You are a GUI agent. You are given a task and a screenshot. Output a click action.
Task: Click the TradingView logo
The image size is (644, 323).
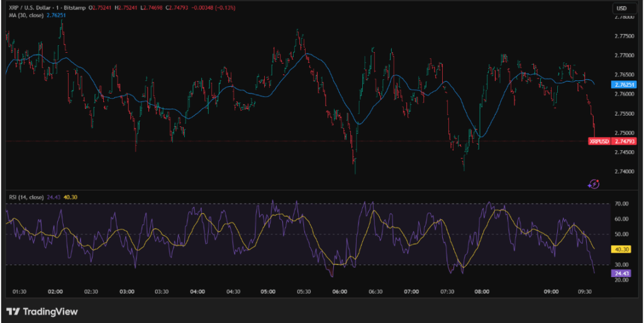(42, 311)
